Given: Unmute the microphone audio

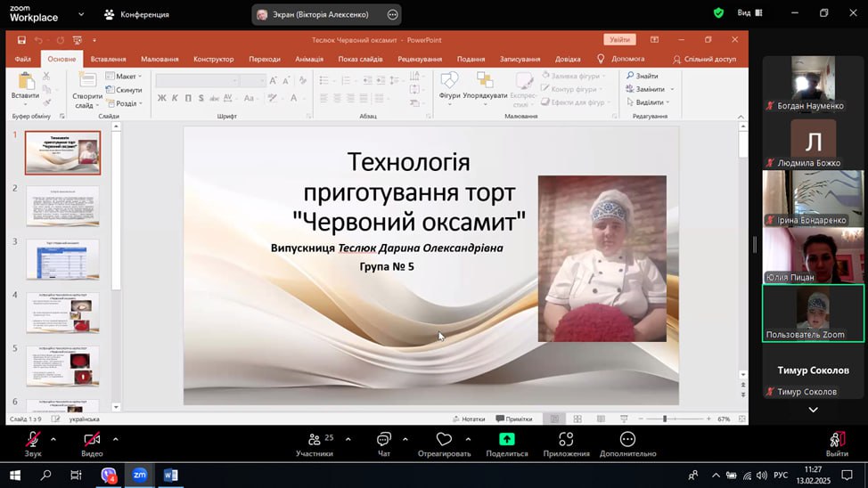Looking at the screenshot, I should (x=33, y=440).
